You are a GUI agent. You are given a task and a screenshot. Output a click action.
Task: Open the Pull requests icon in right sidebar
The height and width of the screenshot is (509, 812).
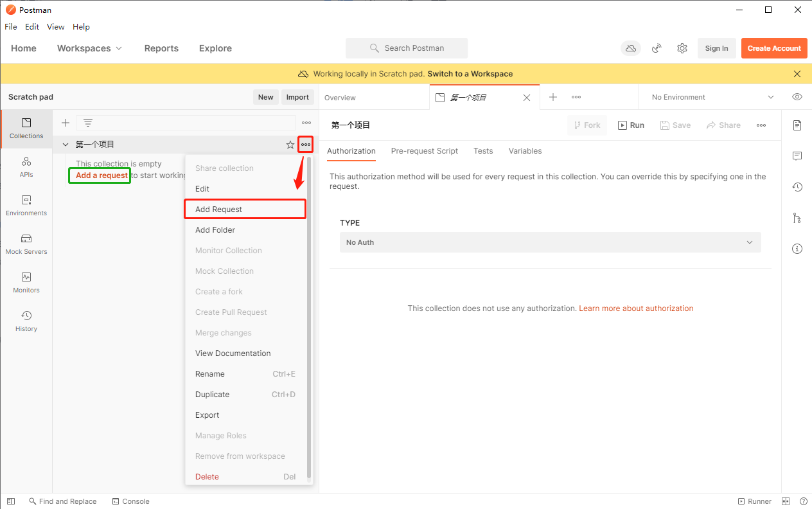tap(797, 218)
